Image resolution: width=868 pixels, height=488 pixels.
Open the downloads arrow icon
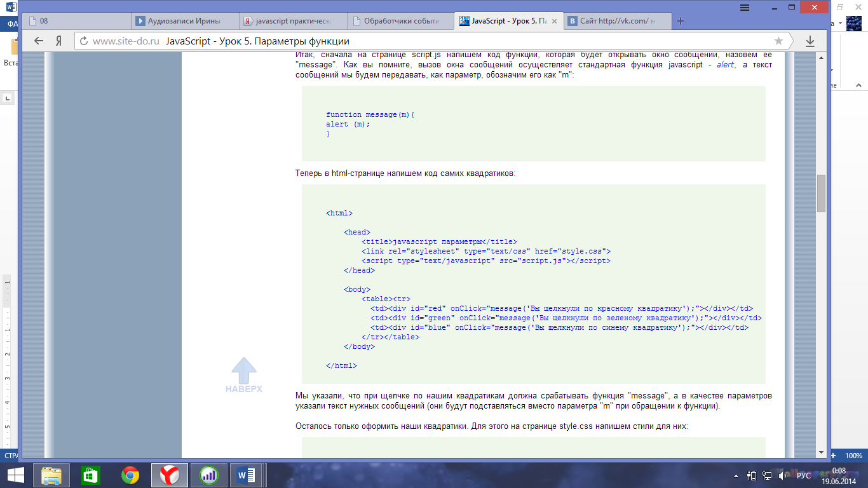pos(810,41)
